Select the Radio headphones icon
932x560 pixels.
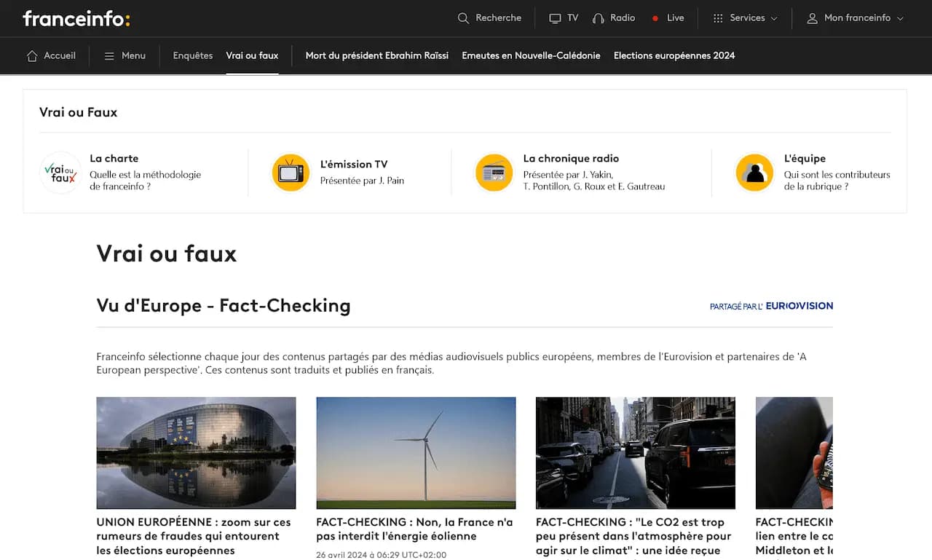click(x=598, y=18)
